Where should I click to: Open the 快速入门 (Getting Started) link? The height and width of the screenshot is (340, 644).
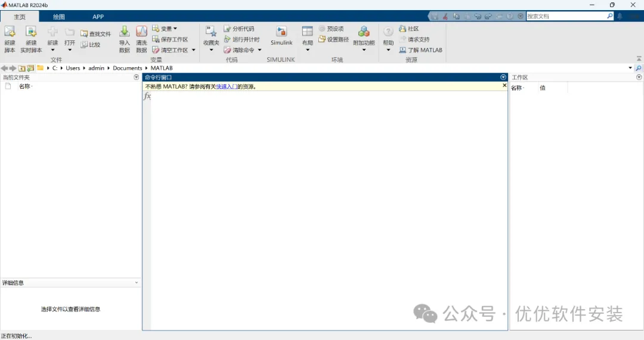click(x=227, y=86)
